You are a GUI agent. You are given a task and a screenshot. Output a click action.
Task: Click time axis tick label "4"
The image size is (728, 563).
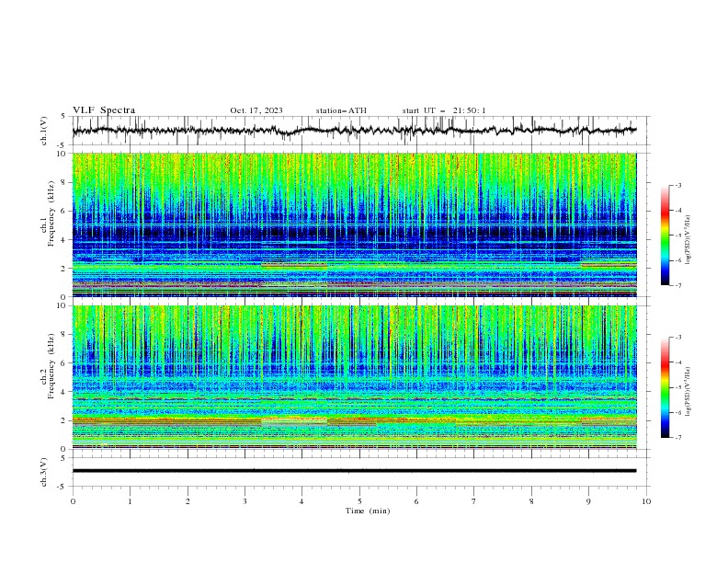(x=301, y=501)
